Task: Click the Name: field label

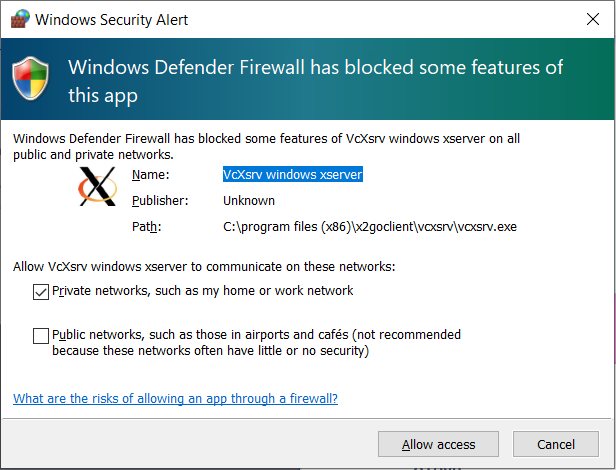Action: click(x=150, y=174)
